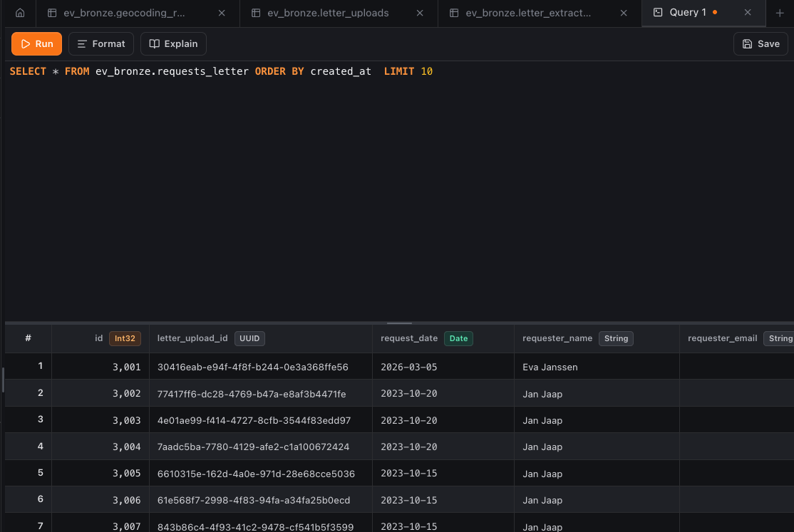794x532 pixels.
Task: Close the ev_bronze.geocoding tab
Action: pos(222,14)
